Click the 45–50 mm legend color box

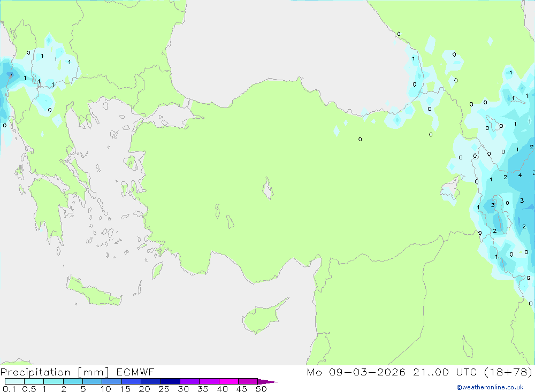coord(248,381)
